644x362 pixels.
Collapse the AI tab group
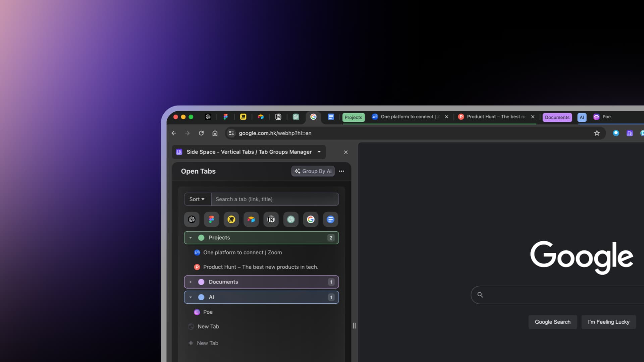point(191,297)
